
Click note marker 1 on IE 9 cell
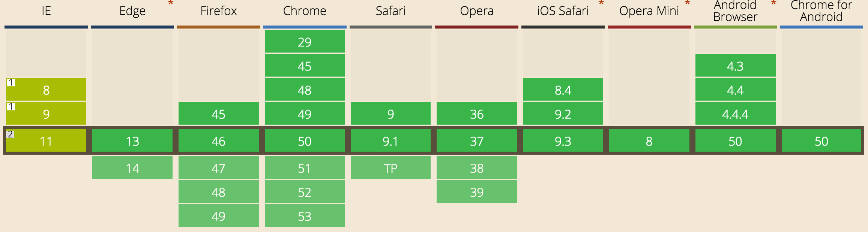(x=11, y=107)
